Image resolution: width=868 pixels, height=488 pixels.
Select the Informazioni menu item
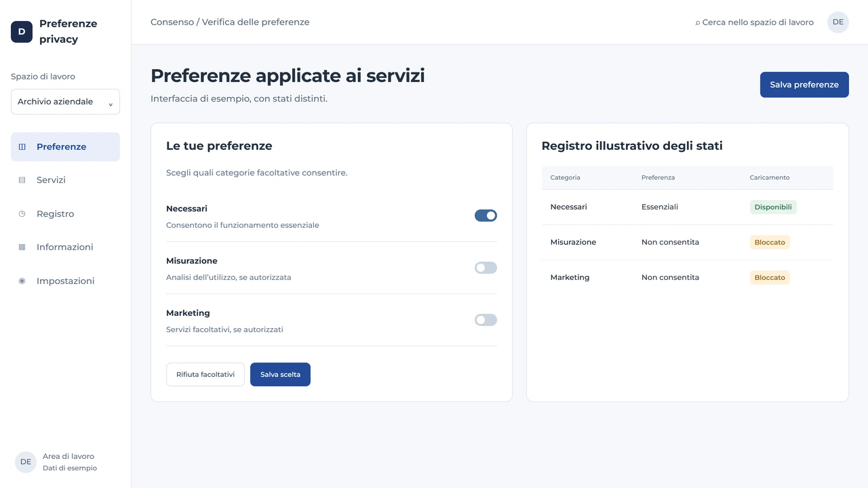point(65,247)
